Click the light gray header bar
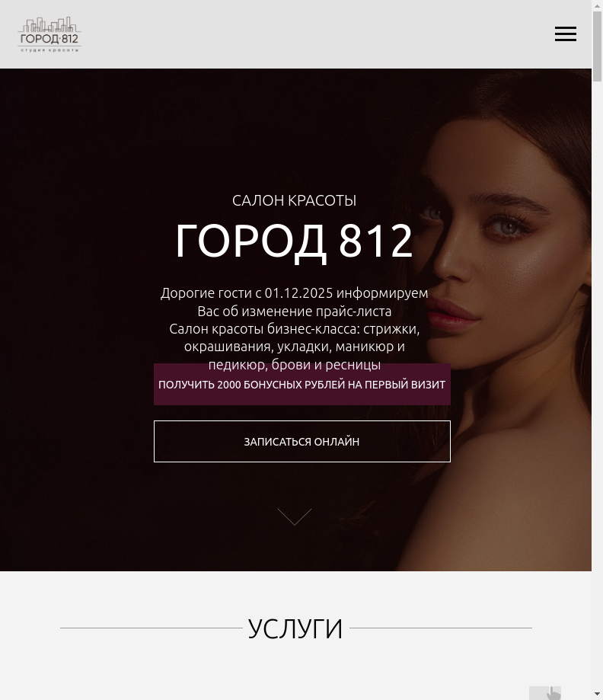Screen dimensions: 603x700 click(295, 34)
